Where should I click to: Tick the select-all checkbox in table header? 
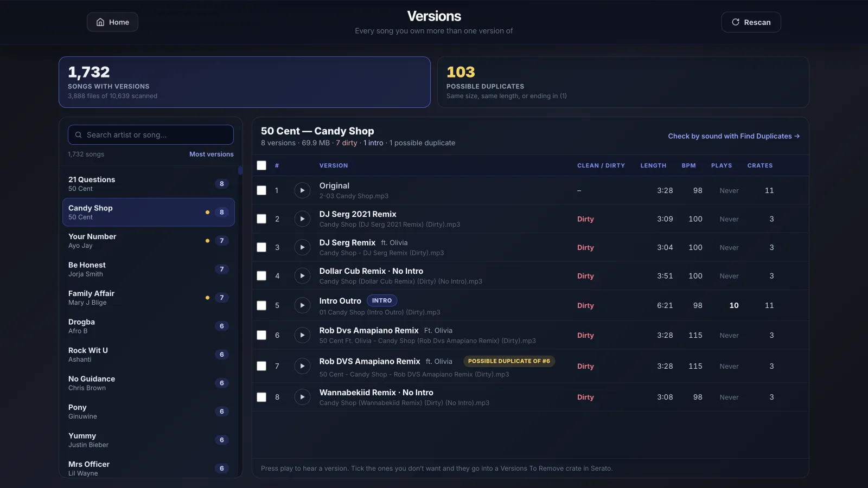click(x=261, y=165)
